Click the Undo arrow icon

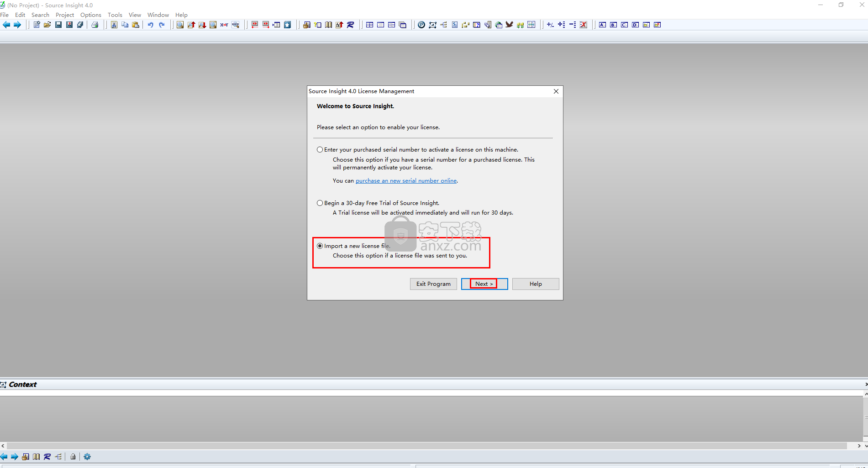click(151, 25)
